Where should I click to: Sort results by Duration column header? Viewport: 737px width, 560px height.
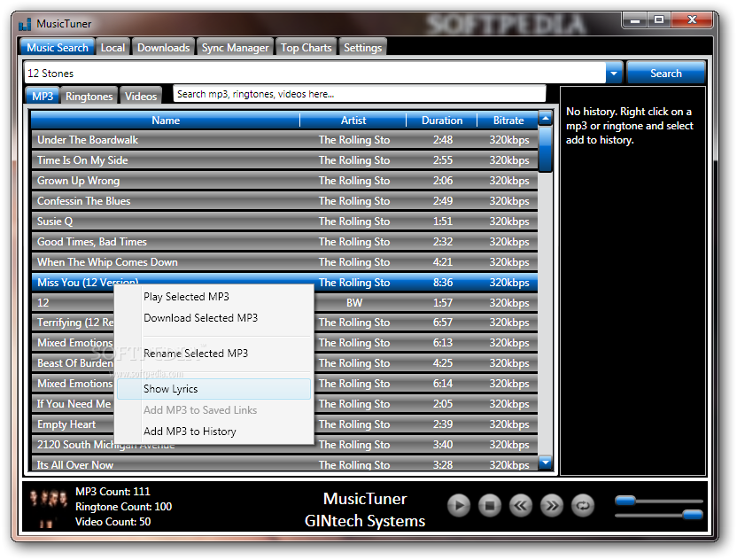tap(442, 121)
